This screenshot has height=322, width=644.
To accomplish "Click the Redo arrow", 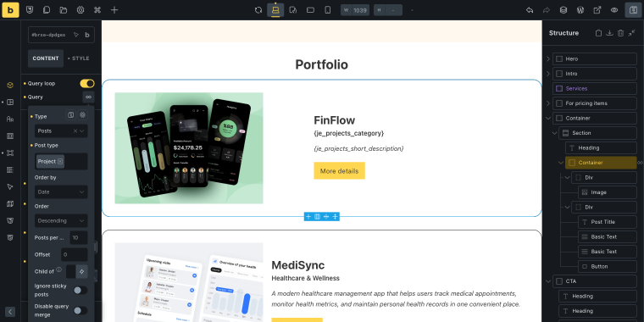I will point(547,10).
